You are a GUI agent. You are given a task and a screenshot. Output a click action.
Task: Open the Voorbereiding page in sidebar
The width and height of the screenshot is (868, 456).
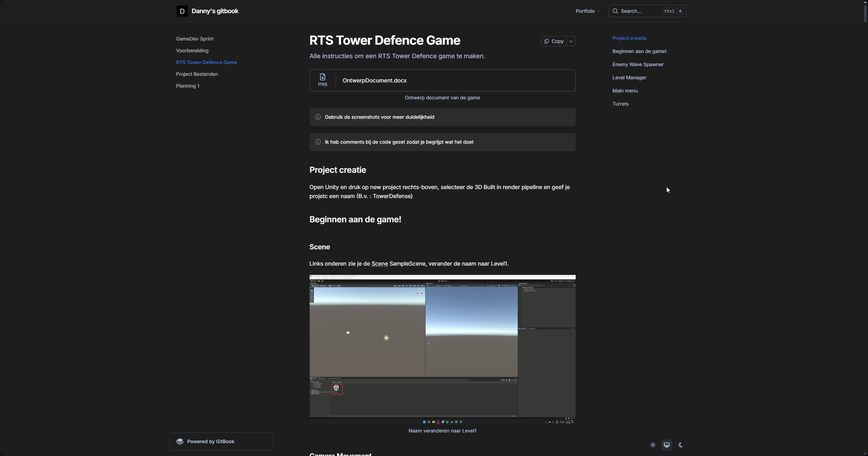click(x=192, y=51)
